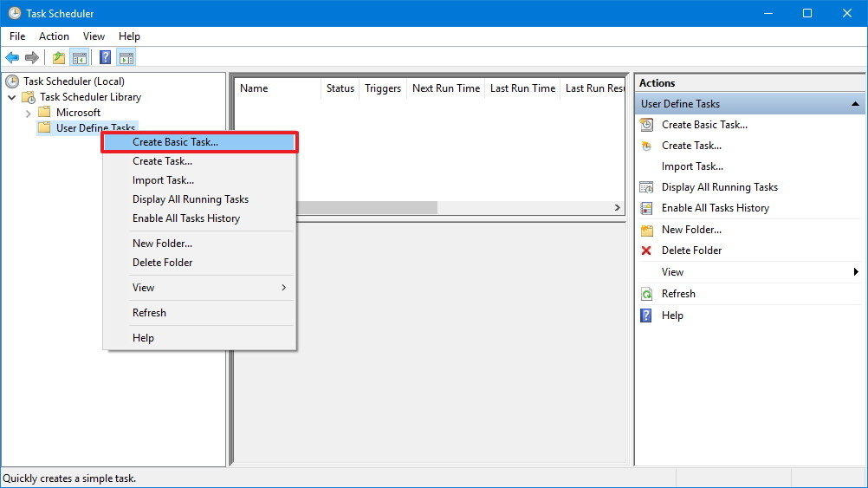
Task: Open the View submenu in context menu
Action: click(199, 288)
